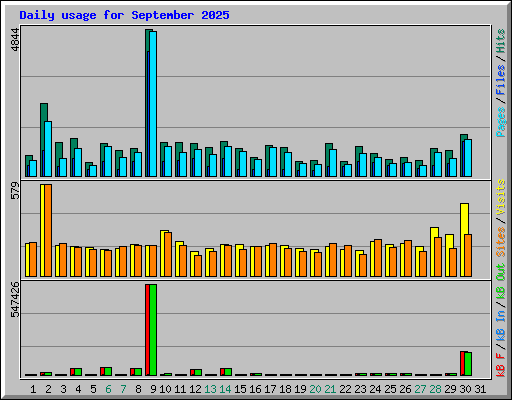Click the tall yellow visits bar for day 30
Viewport: 512px width, 400px height.
point(463,240)
